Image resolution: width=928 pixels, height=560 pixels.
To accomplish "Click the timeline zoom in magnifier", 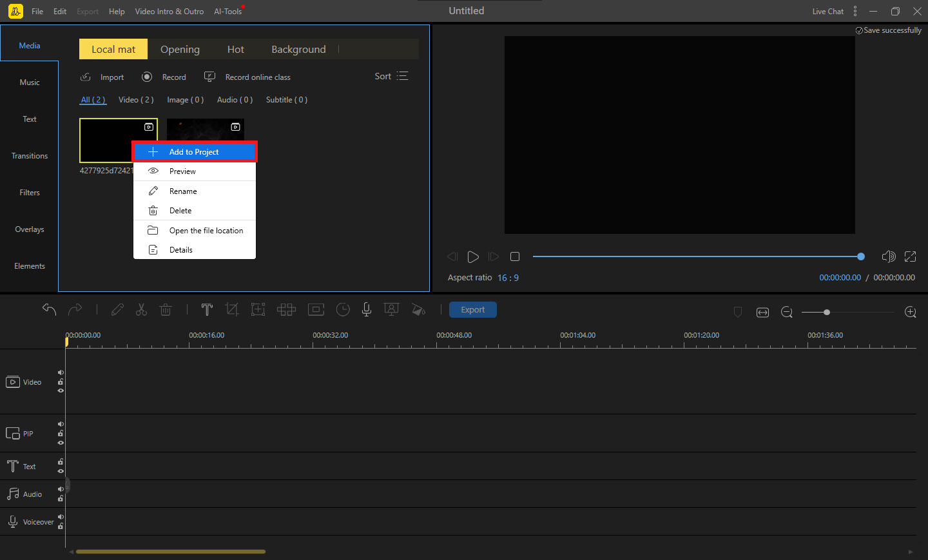I will (911, 313).
